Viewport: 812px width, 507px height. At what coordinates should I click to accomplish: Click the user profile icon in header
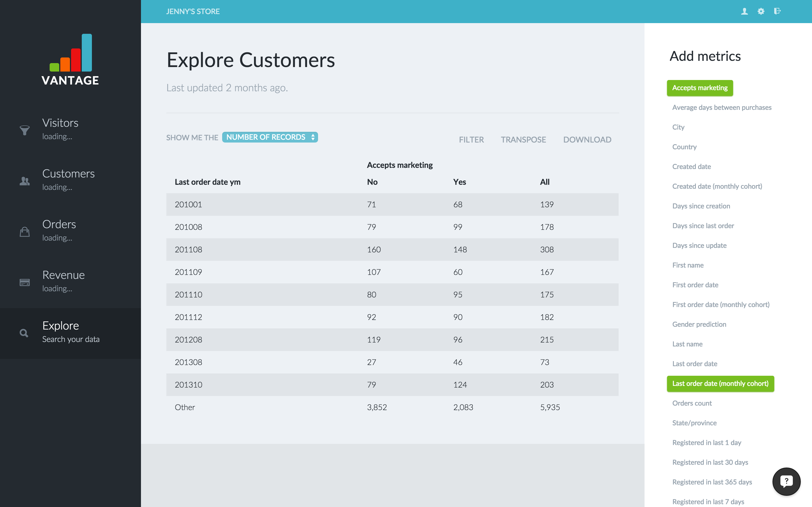click(x=744, y=11)
